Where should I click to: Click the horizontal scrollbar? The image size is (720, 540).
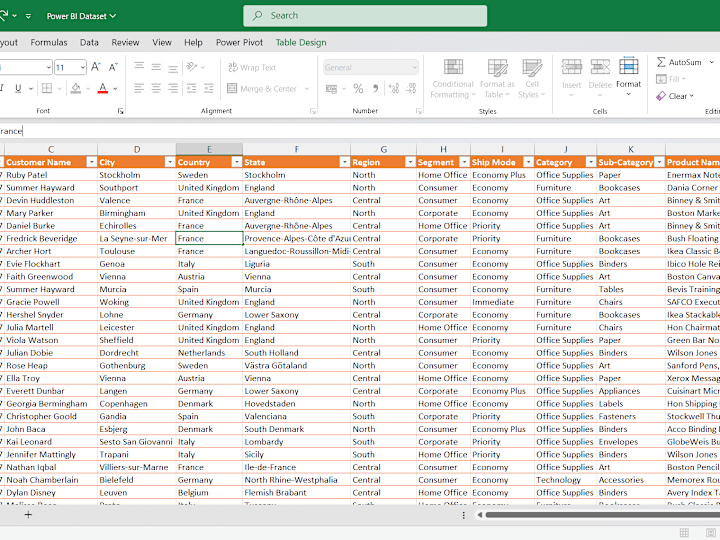(x=602, y=515)
